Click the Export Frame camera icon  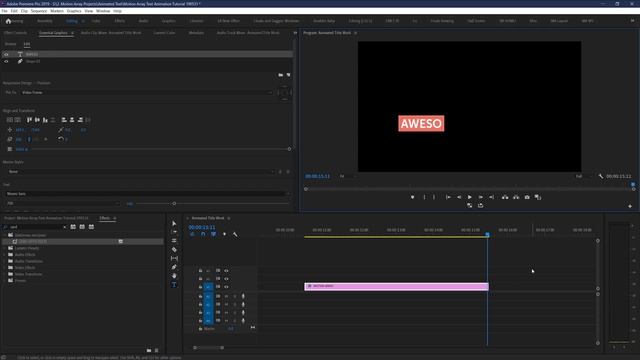(527, 197)
